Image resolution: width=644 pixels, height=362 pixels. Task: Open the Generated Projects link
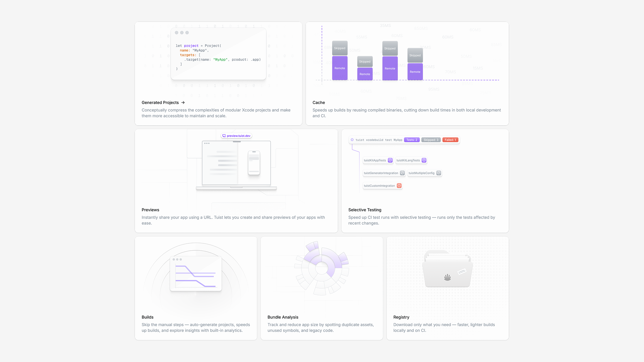160,103
